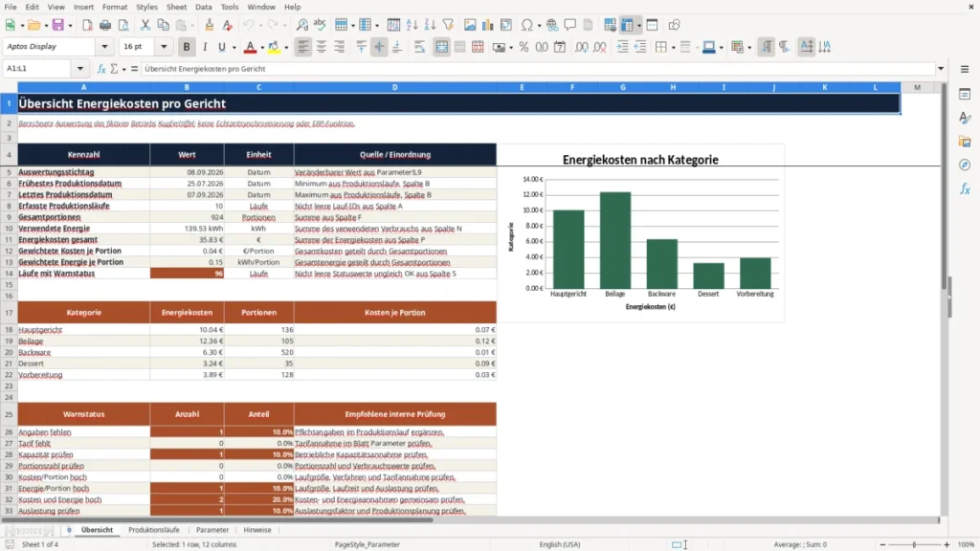The width and height of the screenshot is (980, 551).
Task: Open the font name dropdown for Aptos Display
Action: 104,47
